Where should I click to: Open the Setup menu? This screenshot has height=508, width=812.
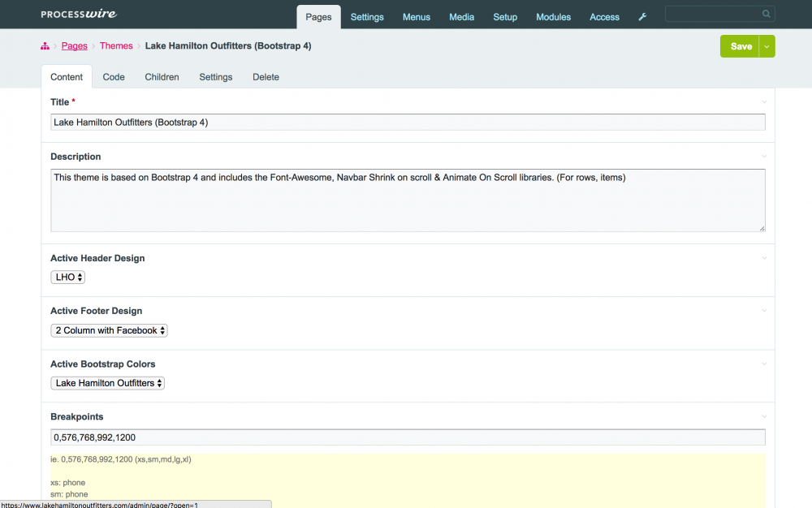pyautogui.click(x=505, y=17)
